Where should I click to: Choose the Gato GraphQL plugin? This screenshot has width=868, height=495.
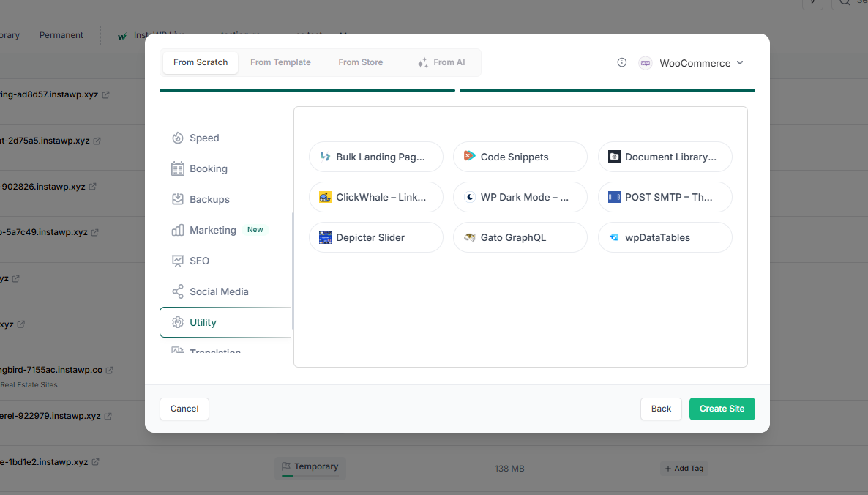point(520,237)
